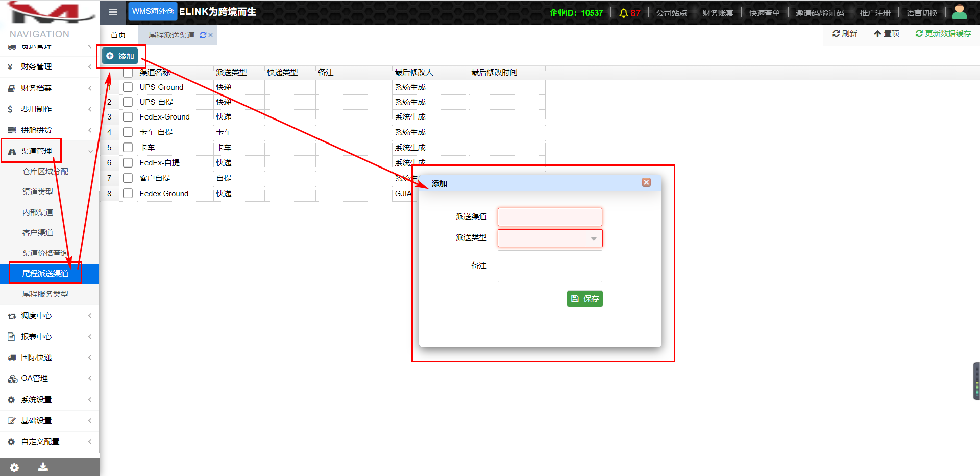Collapse the 渠道管理 menu chevron
This screenshot has height=476, width=980.
[x=90, y=151]
